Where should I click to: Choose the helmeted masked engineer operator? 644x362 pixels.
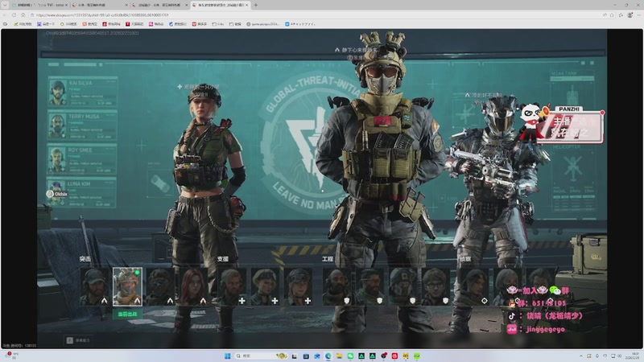pyautogui.click(x=403, y=286)
